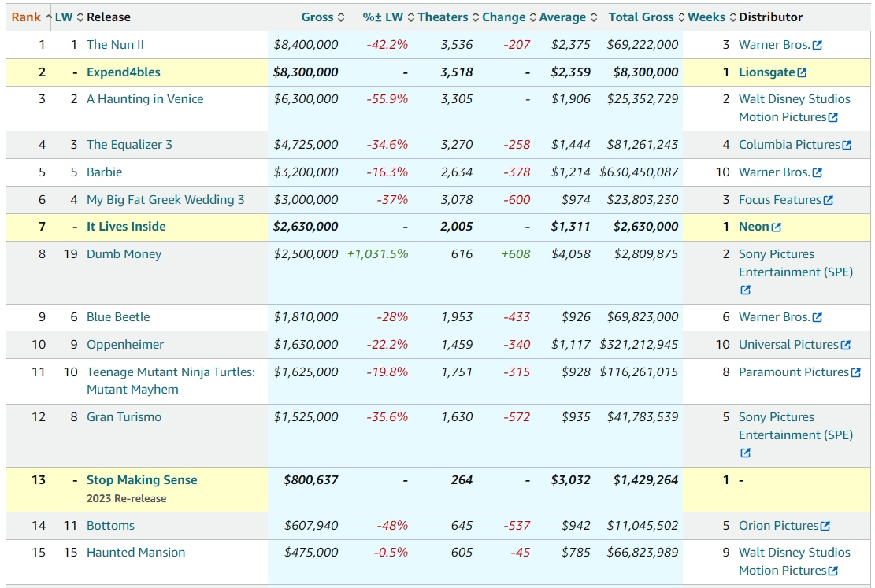Open My Big Fat Greek Wedding 3

point(165,200)
